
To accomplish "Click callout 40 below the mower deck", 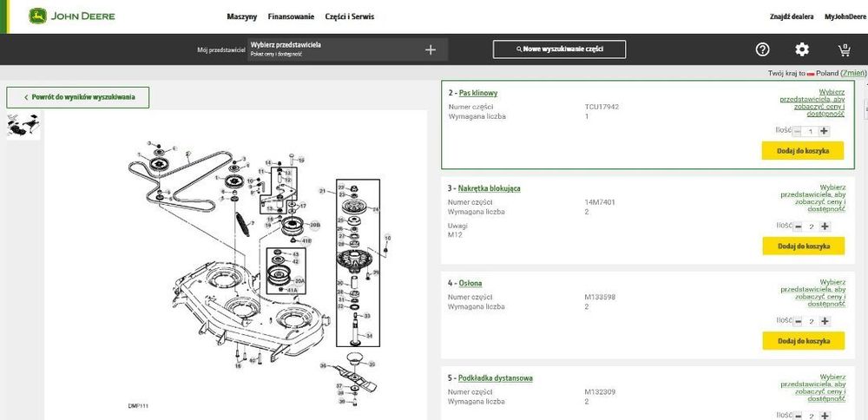I will (252, 361).
